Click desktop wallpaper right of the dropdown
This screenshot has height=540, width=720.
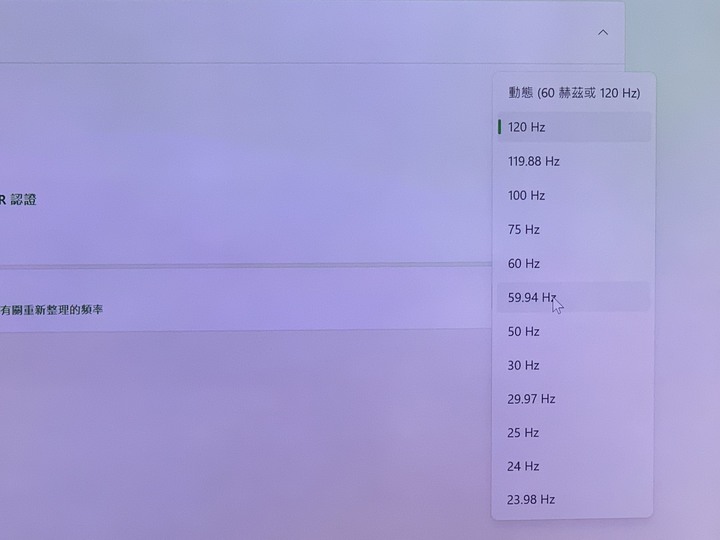click(x=686, y=276)
